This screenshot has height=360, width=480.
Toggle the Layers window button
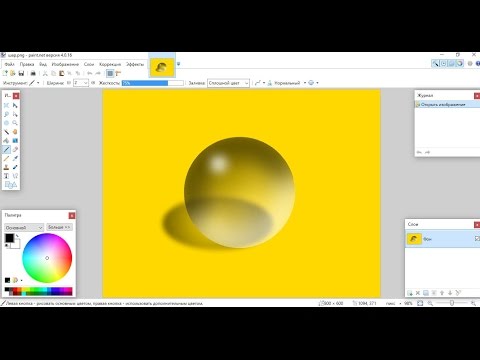(x=452, y=63)
